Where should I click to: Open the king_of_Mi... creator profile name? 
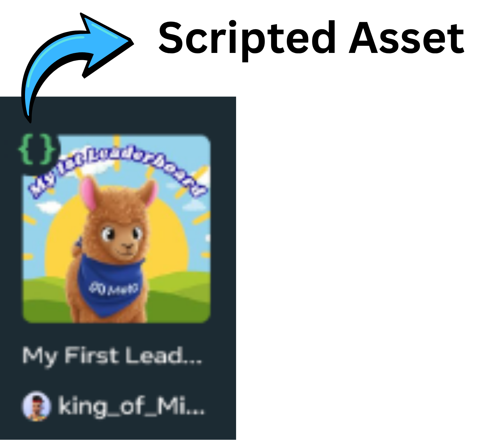131,406
